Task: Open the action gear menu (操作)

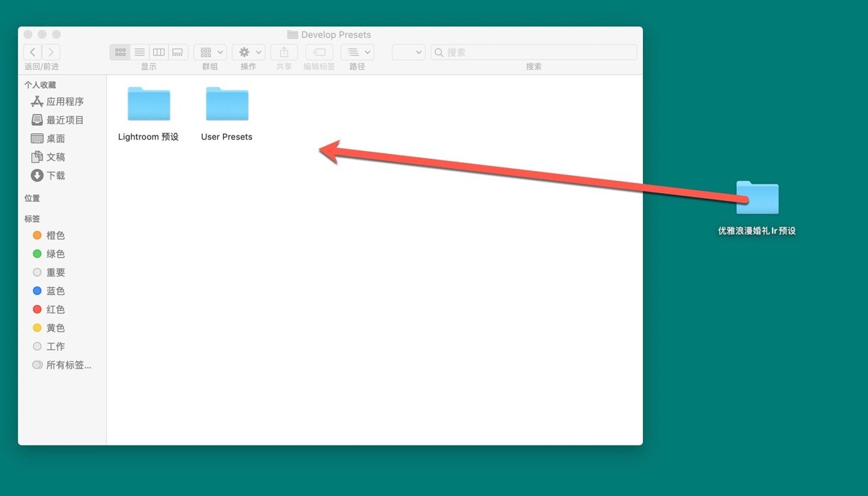Action: pyautogui.click(x=249, y=52)
